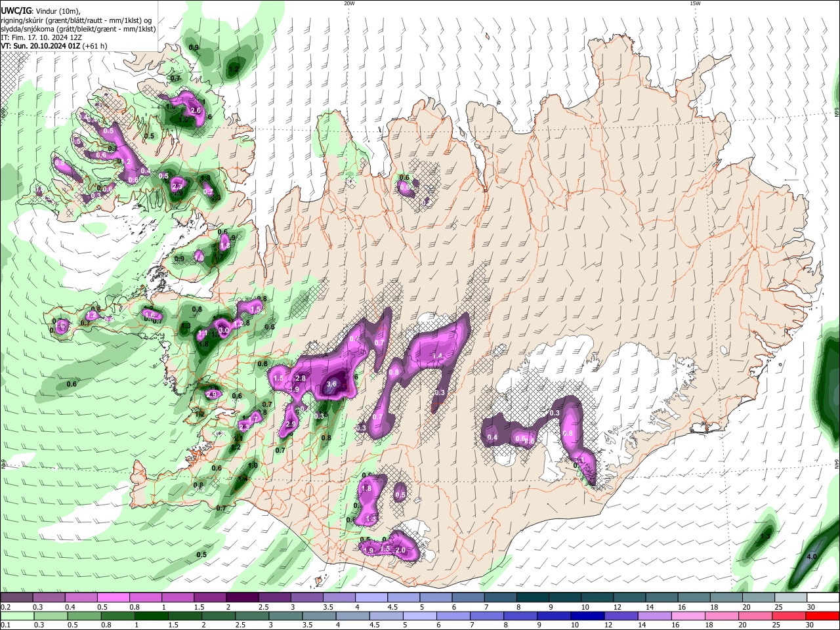
Task: Select the 'rigning/skúrir' legend description line
Action: [x=76, y=20]
